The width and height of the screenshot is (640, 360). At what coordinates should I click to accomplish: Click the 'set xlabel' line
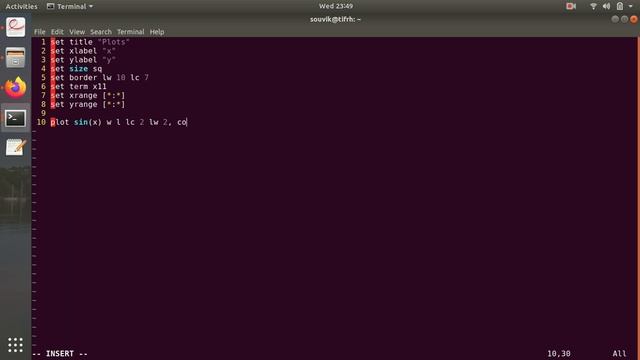(83, 51)
